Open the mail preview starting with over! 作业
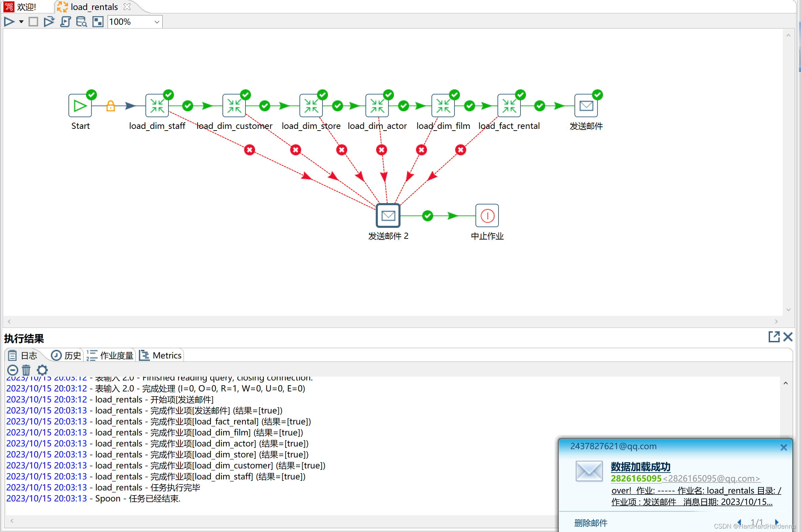 pyautogui.click(x=696, y=496)
